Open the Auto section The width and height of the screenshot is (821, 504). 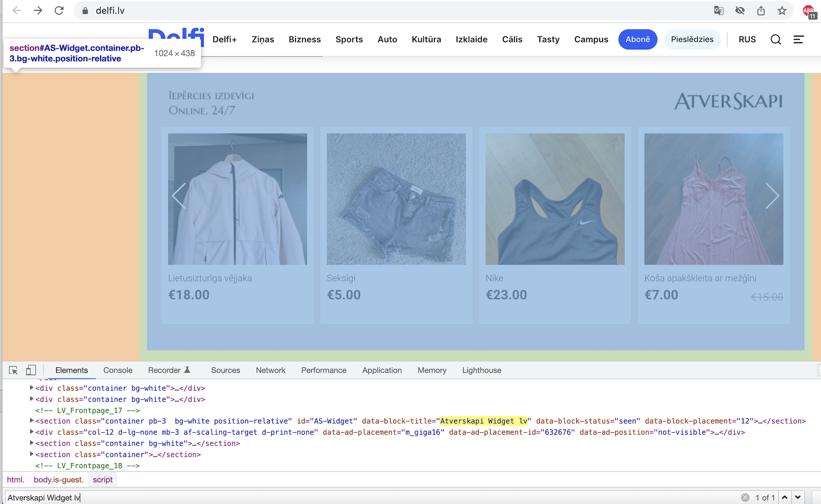point(387,39)
